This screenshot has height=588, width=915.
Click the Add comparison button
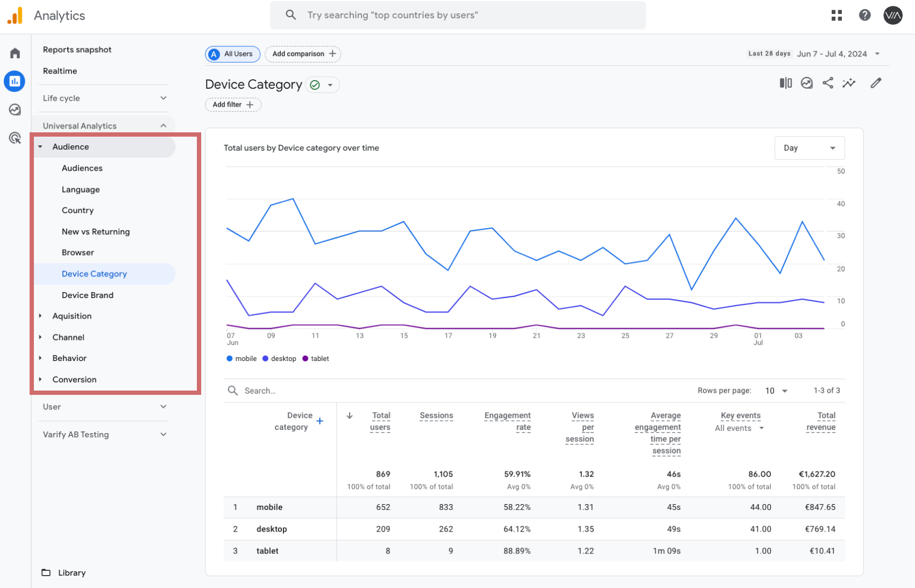(303, 54)
